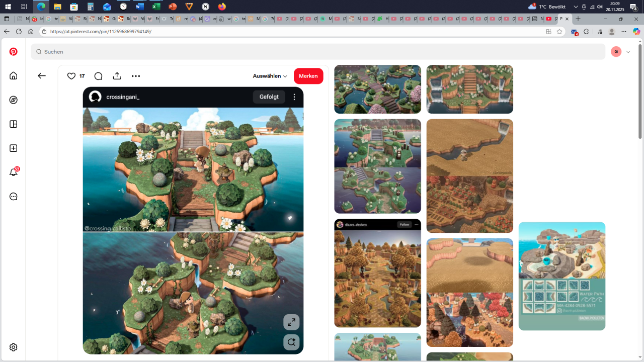Image resolution: width=644 pixels, height=362 pixels.
Task: Open the crossingani_ profile link
Action: coord(123,97)
